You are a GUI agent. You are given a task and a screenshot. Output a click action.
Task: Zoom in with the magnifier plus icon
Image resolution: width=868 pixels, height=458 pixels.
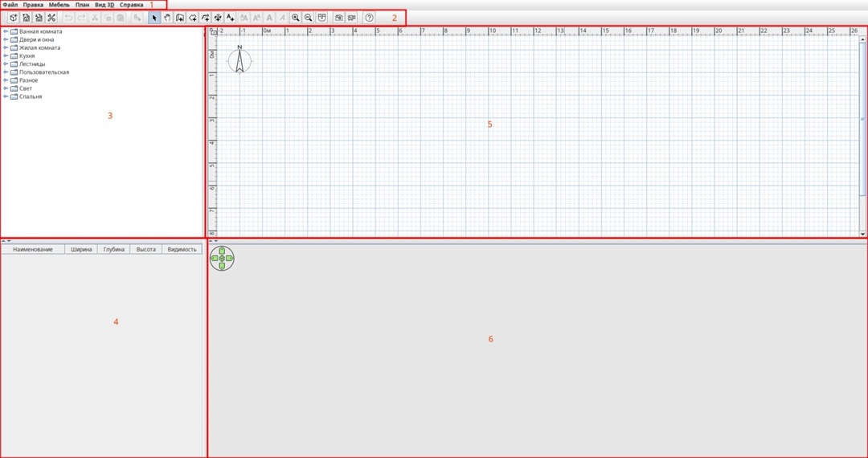pos(296,18)
